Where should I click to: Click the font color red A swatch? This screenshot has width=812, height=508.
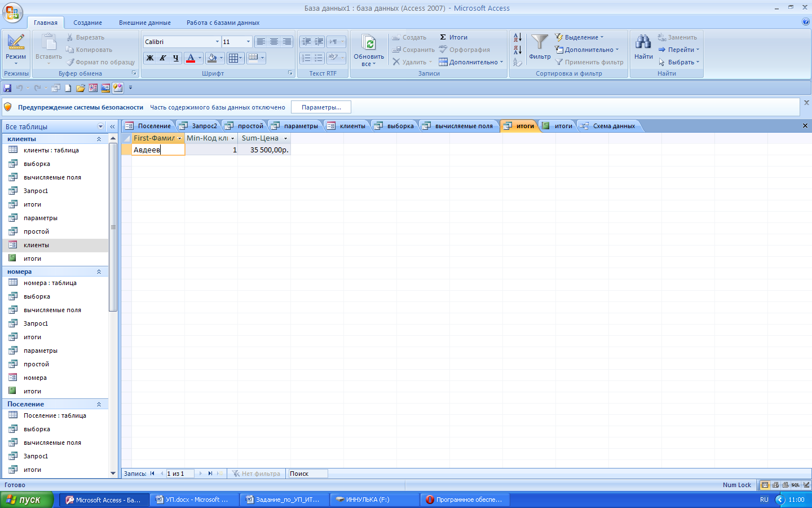coord(191,58)
